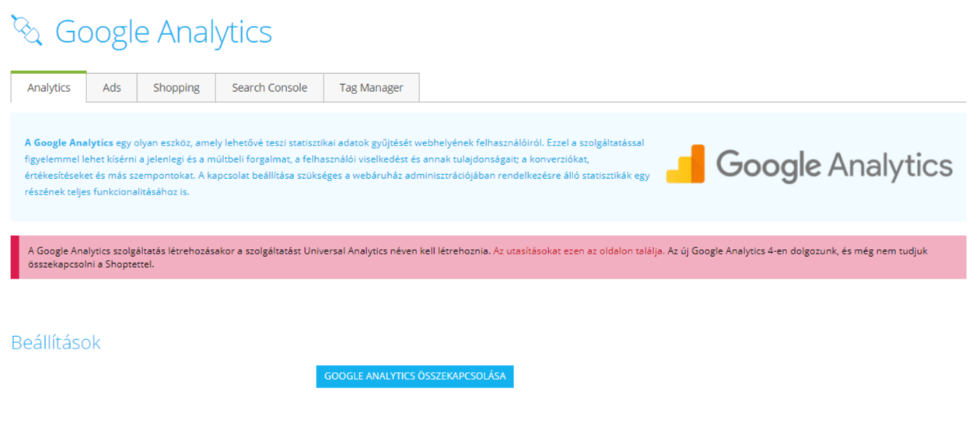Click the gray Google Analytics wordmark in the banner

(x=834, y=166)
